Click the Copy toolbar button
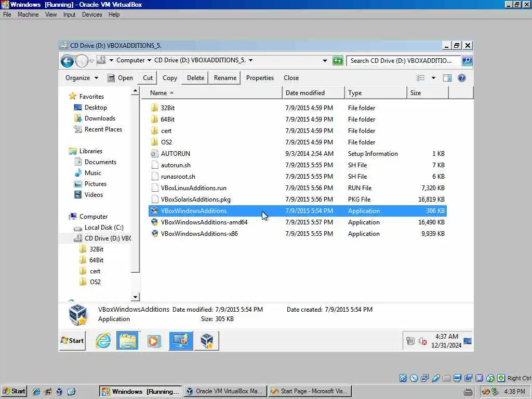The image size is (532, 399). [x=170, y=78]
